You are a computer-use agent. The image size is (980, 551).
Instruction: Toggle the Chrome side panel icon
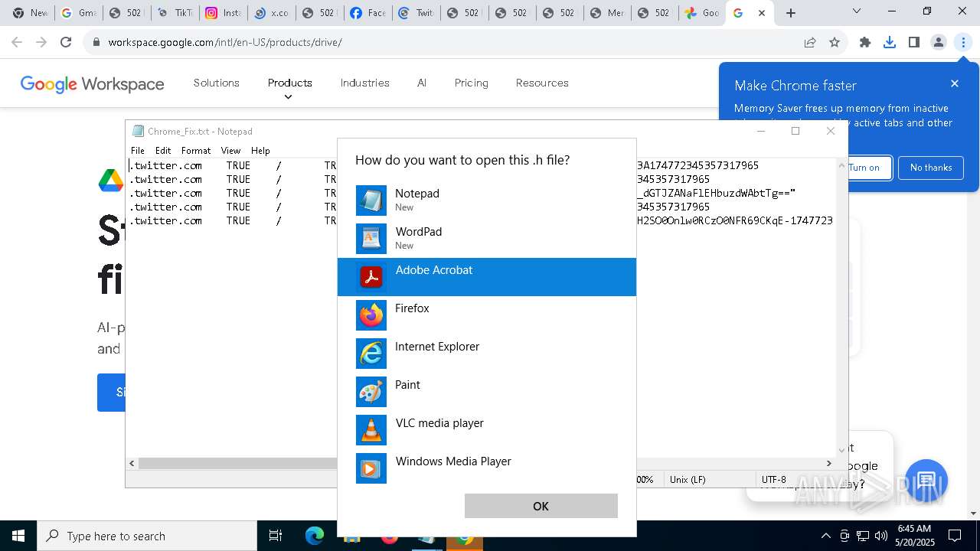coord(914,42)
